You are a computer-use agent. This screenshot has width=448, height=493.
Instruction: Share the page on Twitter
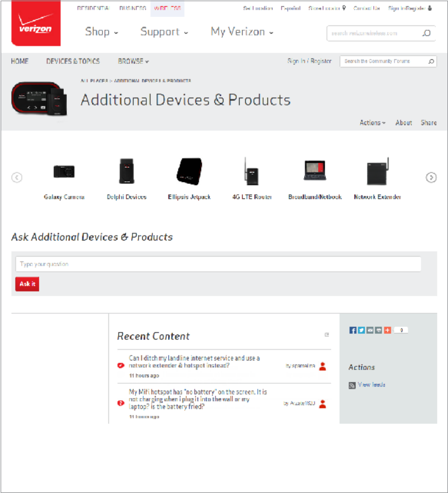point(361,330)
